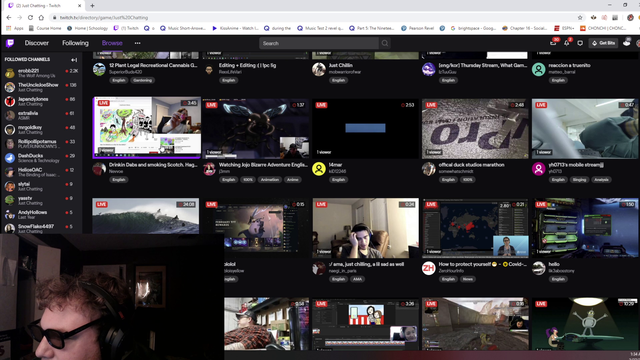Collapse the Followed Channels sidebar arrow

[x=74, y=60]
